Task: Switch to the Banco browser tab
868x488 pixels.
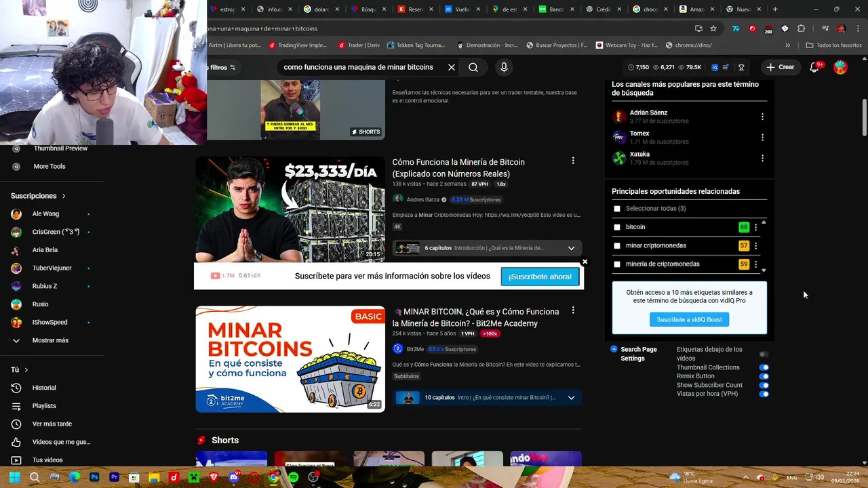Action: pyautogui.click(x=556, y=9)
